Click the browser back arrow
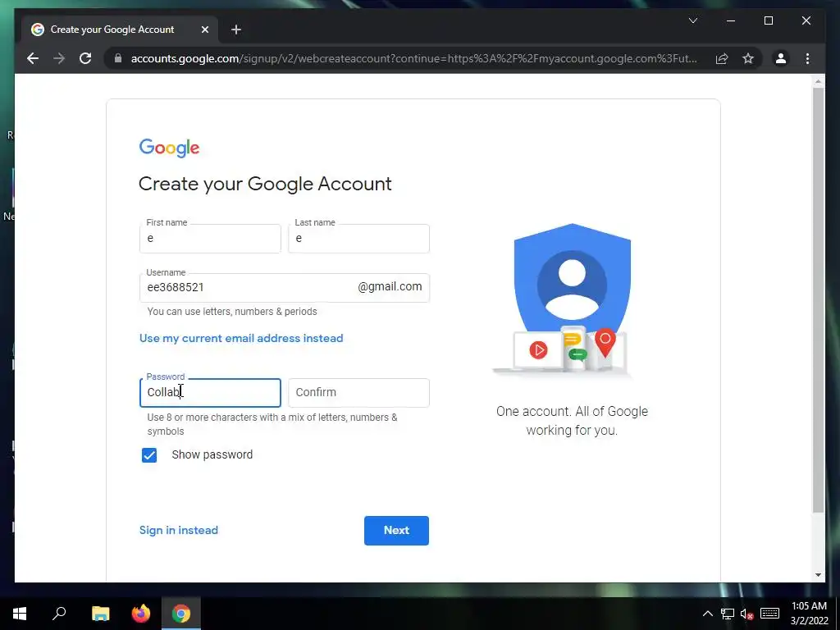The image size is (840, 630). 33,58
